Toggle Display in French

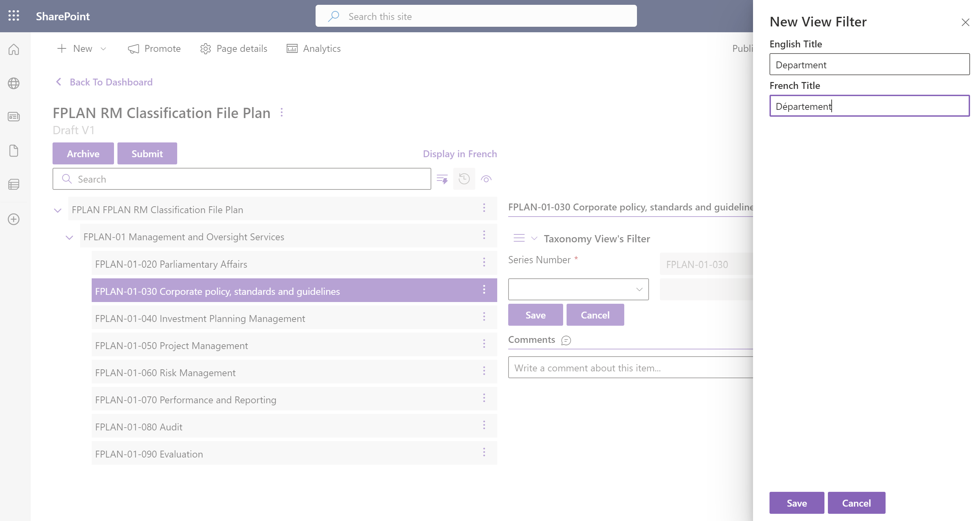click(x=459, y=154)
